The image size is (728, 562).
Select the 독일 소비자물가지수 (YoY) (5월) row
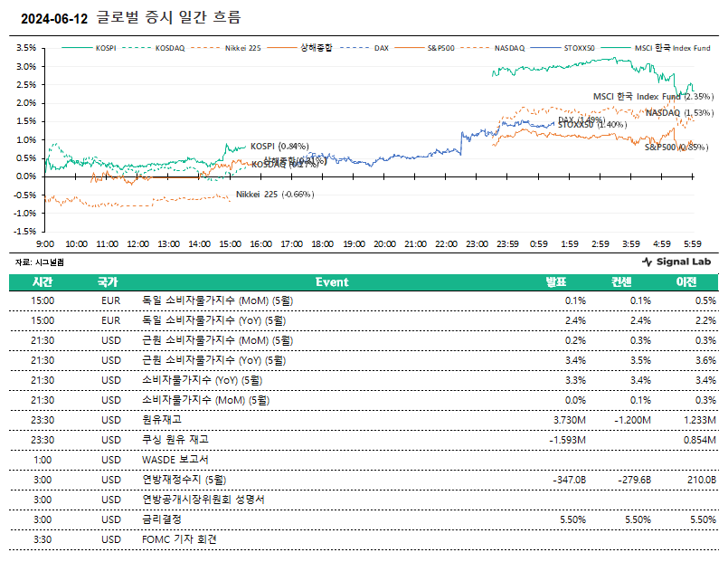coord(364,321)
